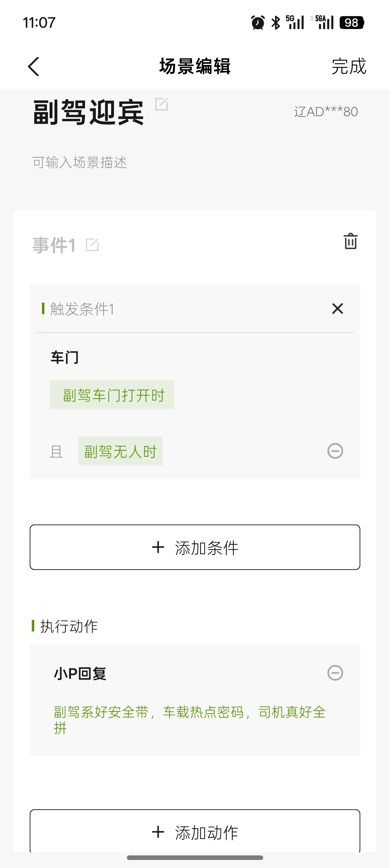The image size is (390, 868).
Task: Select the 副驾车门打开时 condition chip
Action: [x=112, y=395]
